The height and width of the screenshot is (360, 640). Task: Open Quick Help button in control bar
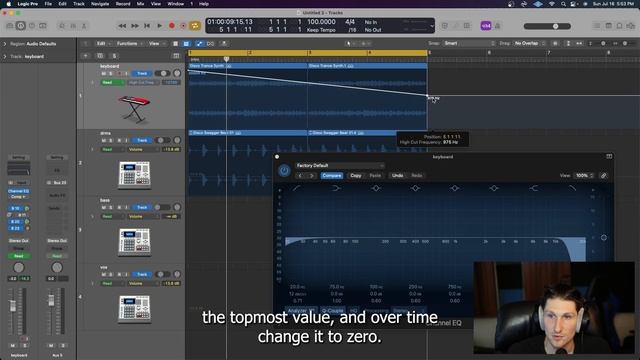tap(32, 26)
